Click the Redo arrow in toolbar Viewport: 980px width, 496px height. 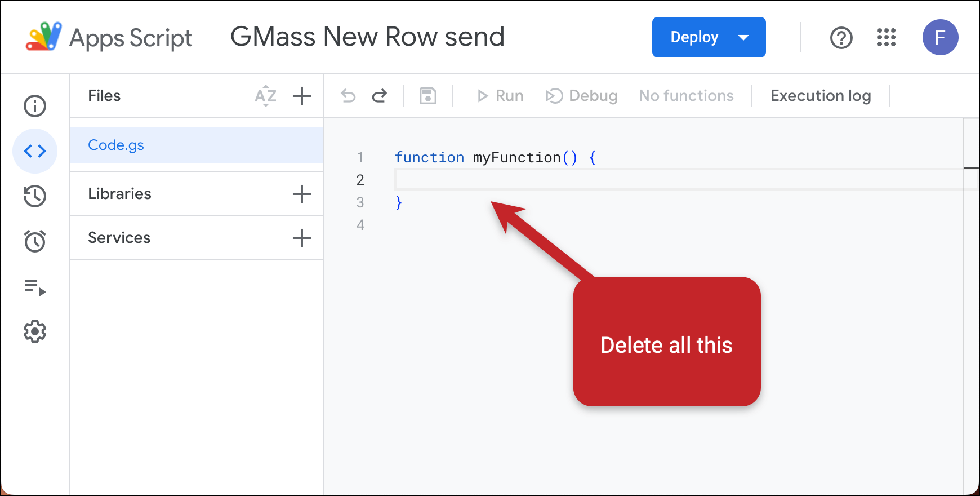380,96
